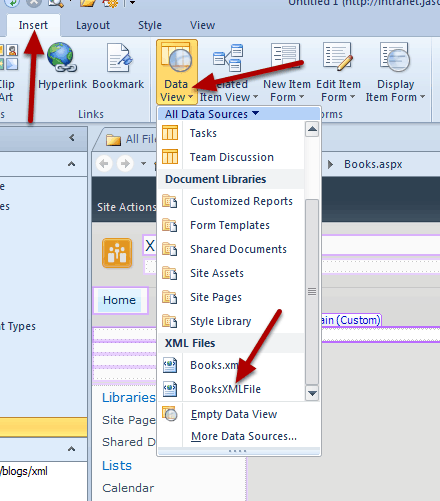
Task: Choose Customized Reports document library
Action: coord(231,201)
